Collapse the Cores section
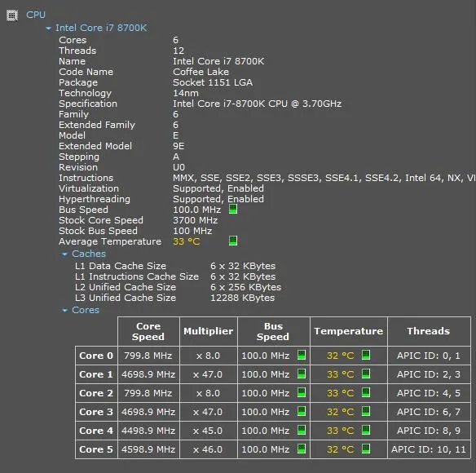 (64, 310)
